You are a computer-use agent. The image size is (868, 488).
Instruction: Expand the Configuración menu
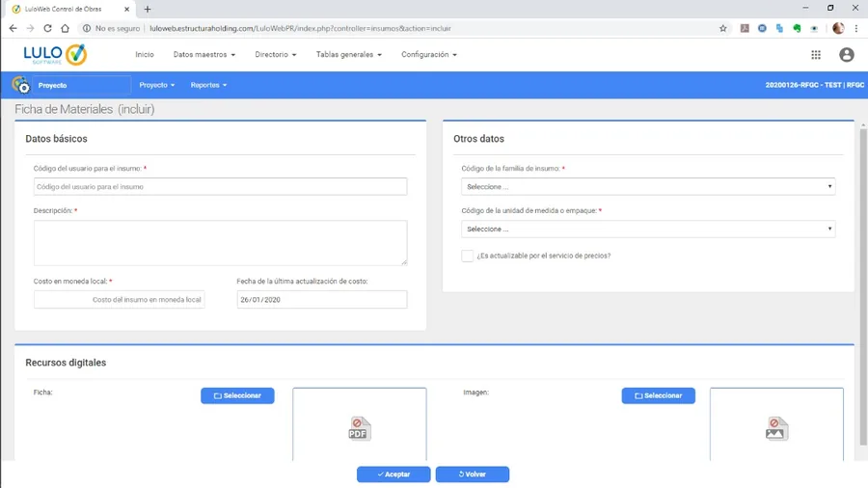pos(429,54)
